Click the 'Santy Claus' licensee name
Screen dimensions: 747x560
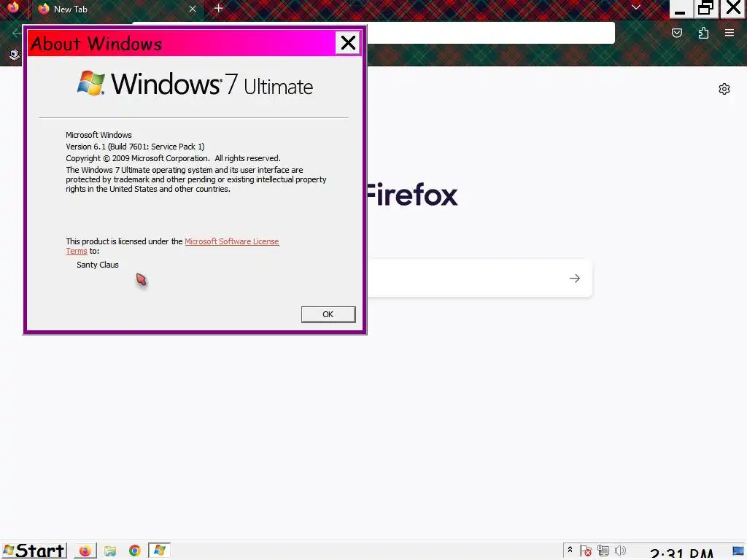(98, 265)
